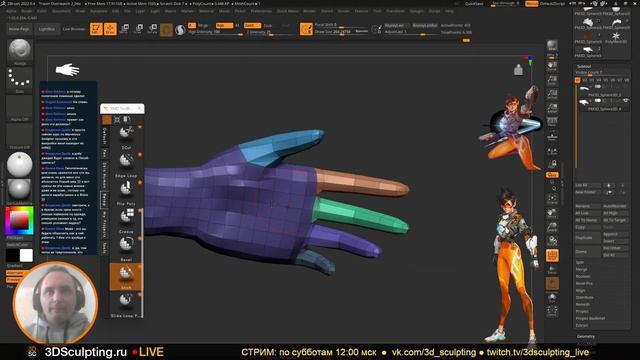Select the black secondary color swatch
This screenshot has width=640, height=360.
[x=12, y=255]
